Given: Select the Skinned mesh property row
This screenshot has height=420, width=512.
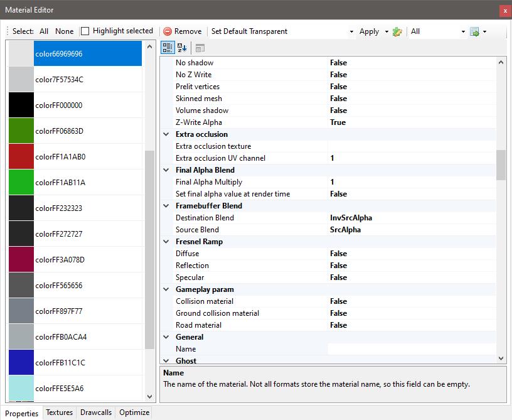Looking at the screenshot, I should pyautogui.click(x=329, y=99).
